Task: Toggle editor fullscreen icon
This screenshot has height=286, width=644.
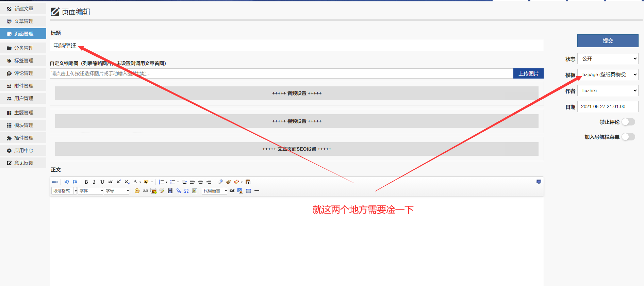Action: click(539, 182)
